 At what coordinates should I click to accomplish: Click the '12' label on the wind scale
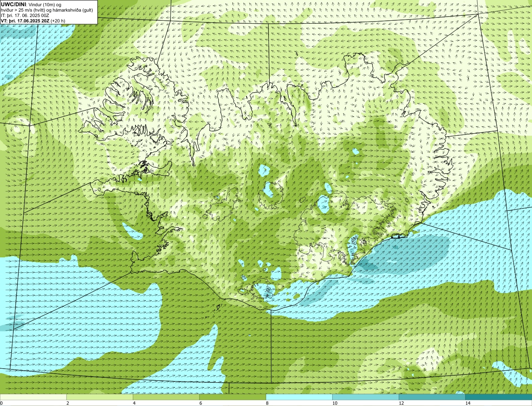[x=401, y=403]
